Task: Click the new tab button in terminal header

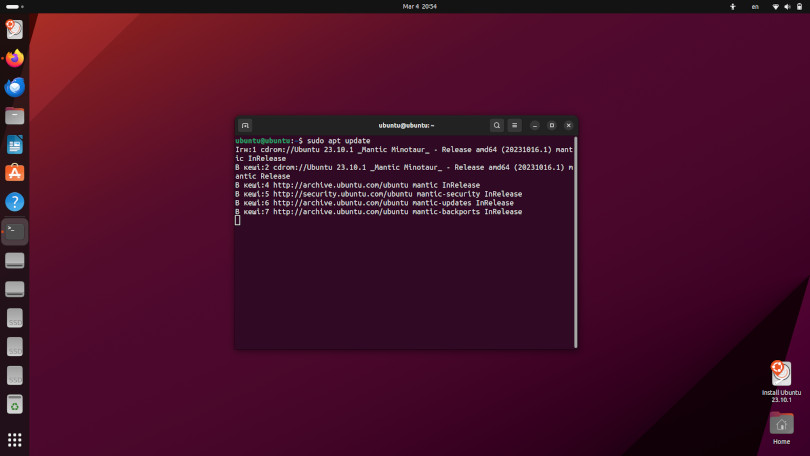Action: pos(245,125)
